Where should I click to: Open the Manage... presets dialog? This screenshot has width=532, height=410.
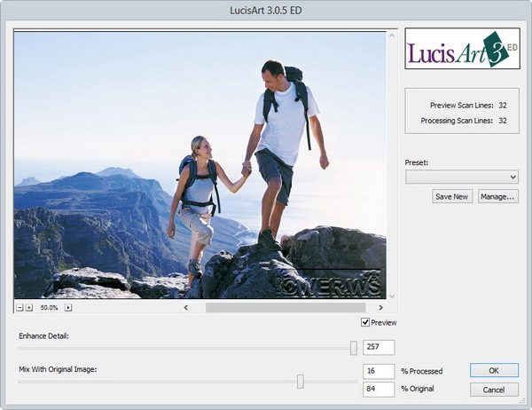(x=498, y=196)
